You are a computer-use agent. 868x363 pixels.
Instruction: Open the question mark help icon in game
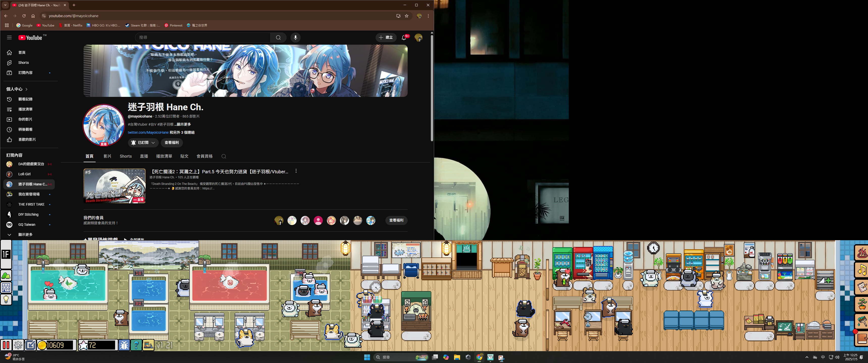tap(136, 345)
